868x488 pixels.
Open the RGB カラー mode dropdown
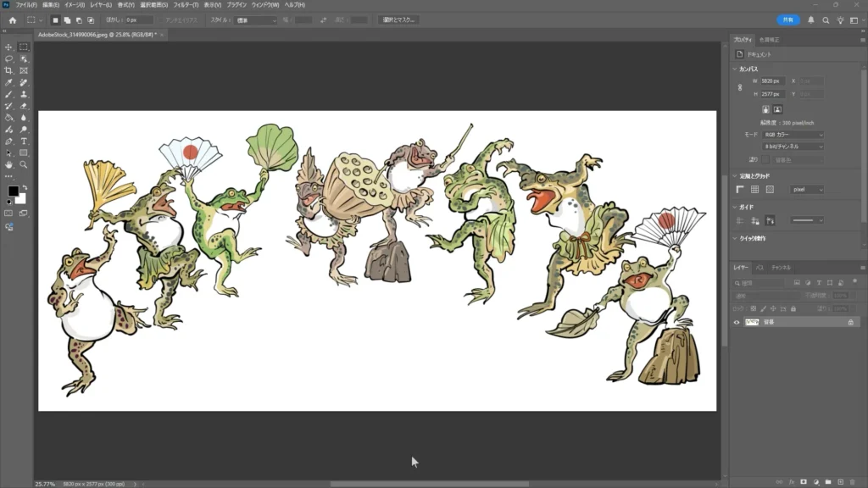point(793,135)
